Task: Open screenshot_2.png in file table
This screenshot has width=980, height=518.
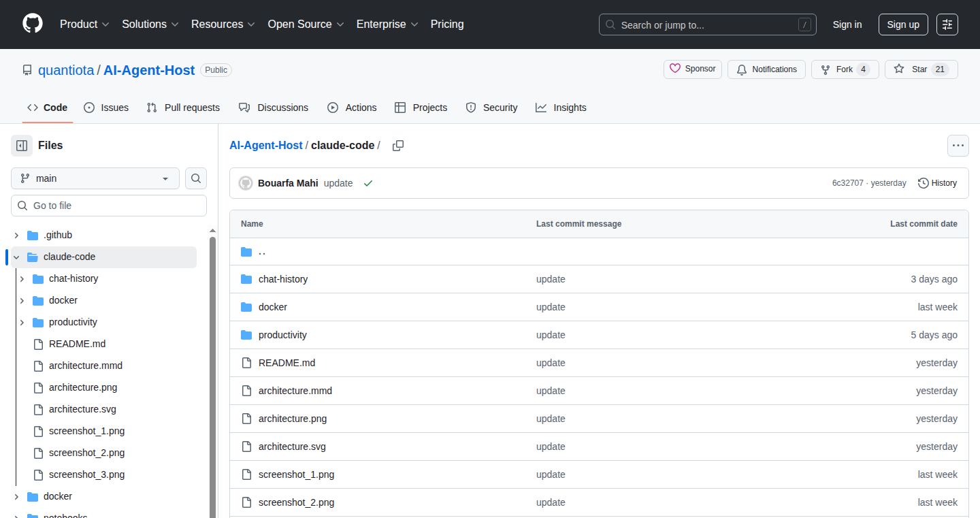Action: click(x=297, y=502)
